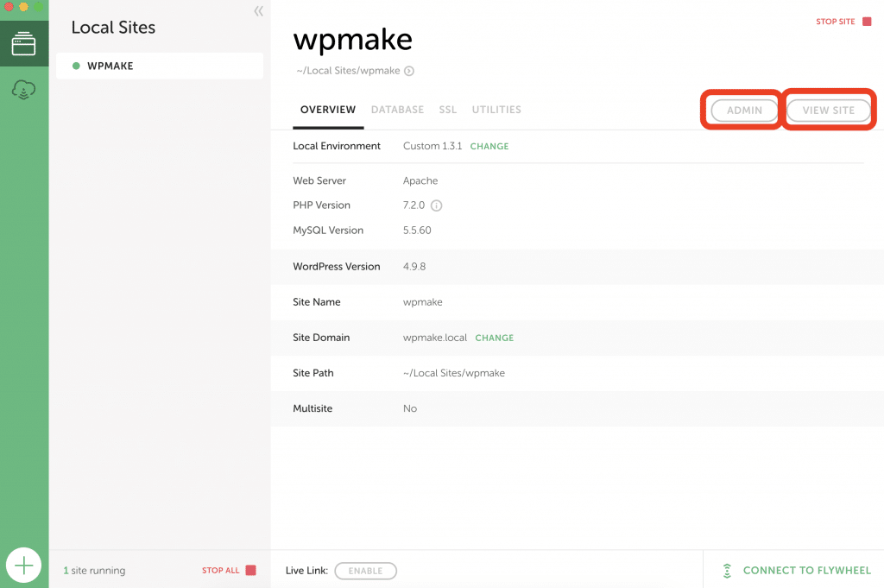This screenshot has width=884, height=588.
Task: Add a new site with plus button
Action: pyautogui.click(x=23, y=565)
